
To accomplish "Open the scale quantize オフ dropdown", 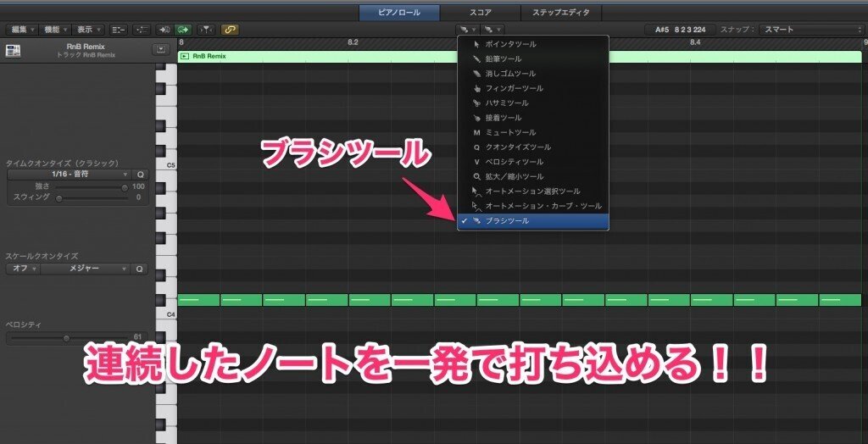I will (23, 269).
